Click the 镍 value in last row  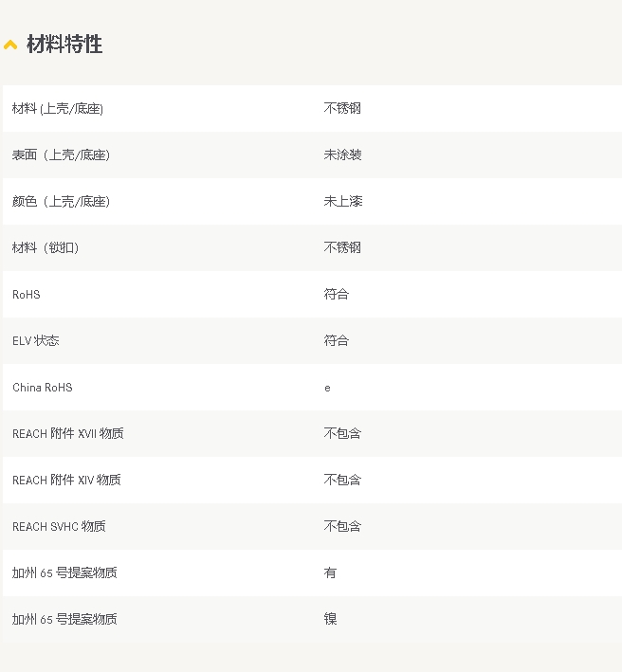pyautogui.click(x=330, y=620)
